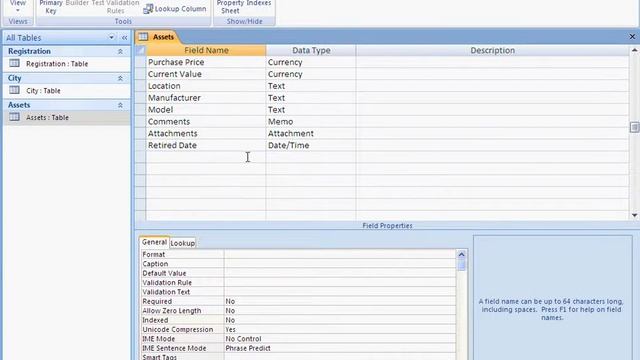Click the Indexed property value
The width and height of the screenshot is (640, 360).
(340, 320)
